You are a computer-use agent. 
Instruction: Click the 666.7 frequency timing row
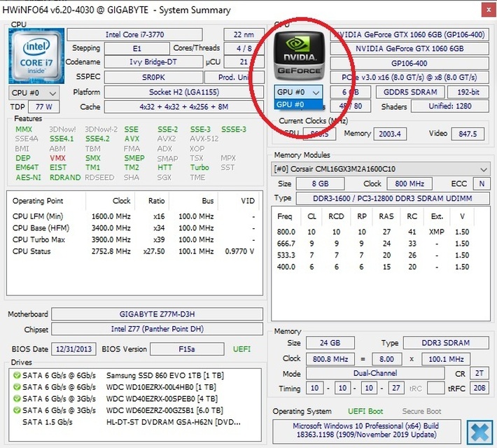point(373,244)
